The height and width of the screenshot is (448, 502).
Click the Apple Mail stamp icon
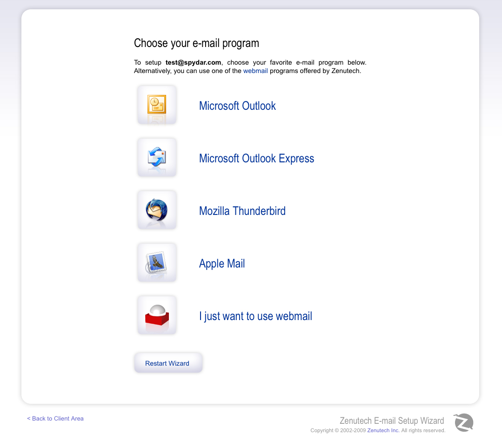[x=157, y=262]
